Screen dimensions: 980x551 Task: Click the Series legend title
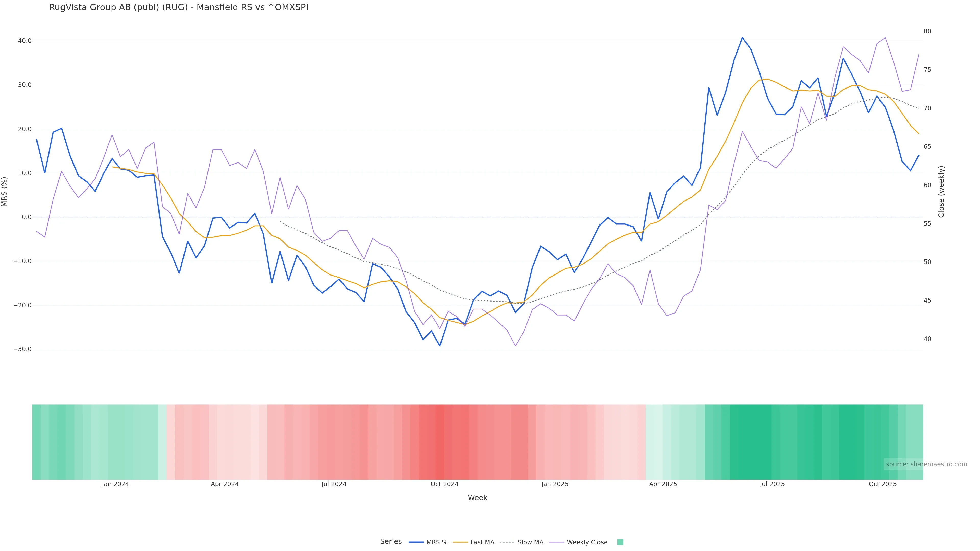pos(391,542)
